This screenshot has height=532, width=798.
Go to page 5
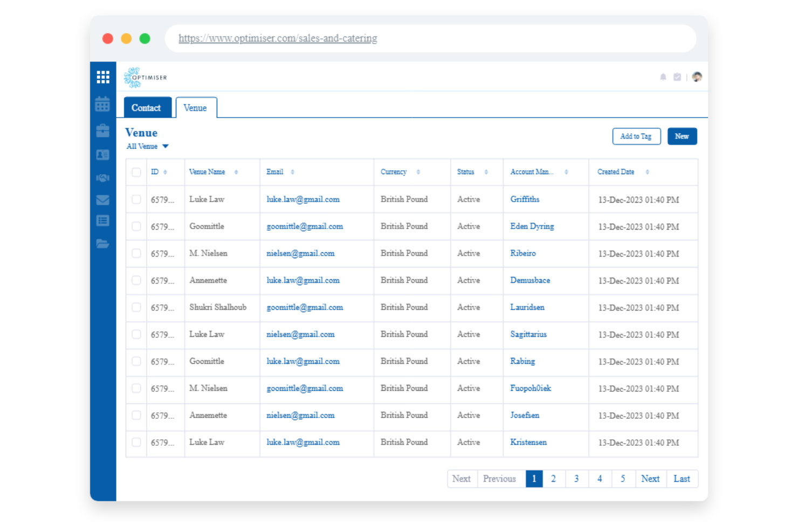[623, 479]
